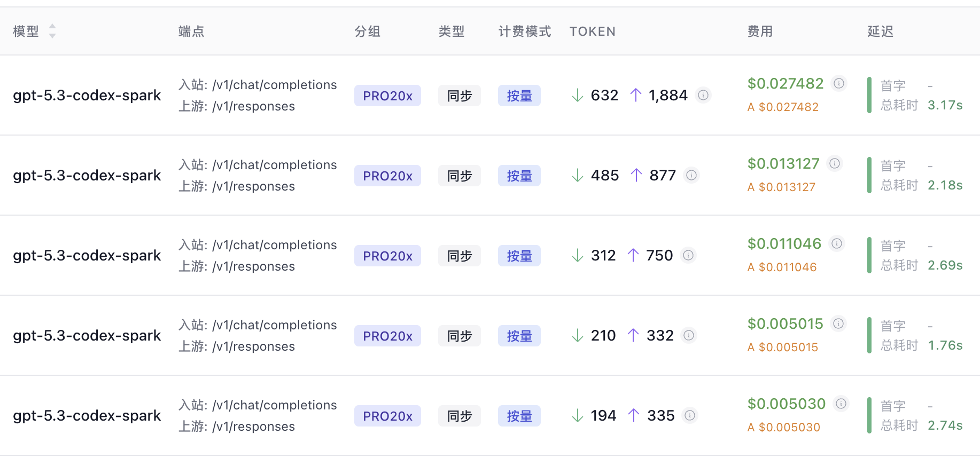Click info icon beside 877 token count

(691, 175)
